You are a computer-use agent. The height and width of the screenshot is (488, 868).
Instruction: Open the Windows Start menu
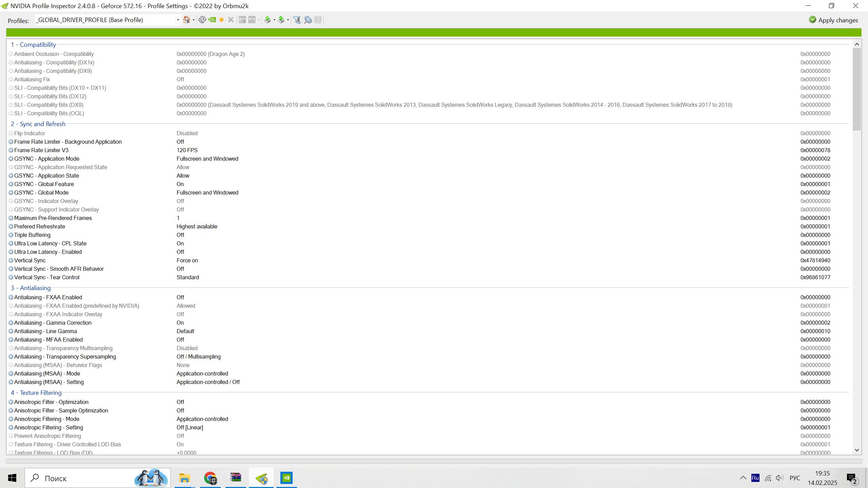(12, 478)
